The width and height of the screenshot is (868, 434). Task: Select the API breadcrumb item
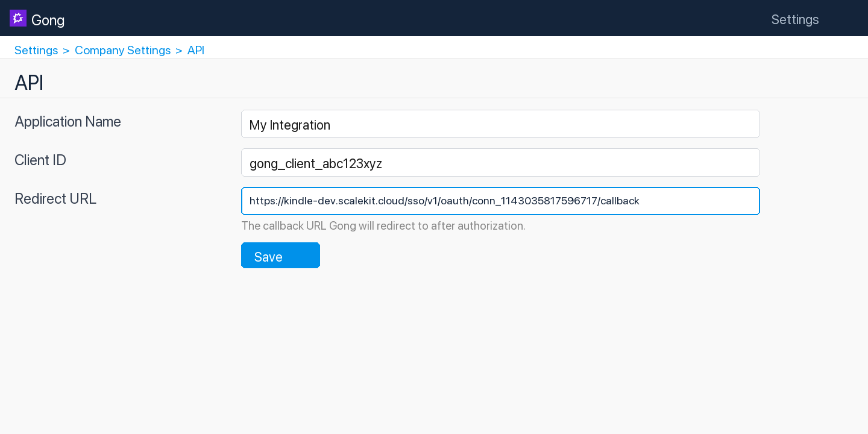pos(196,50)
